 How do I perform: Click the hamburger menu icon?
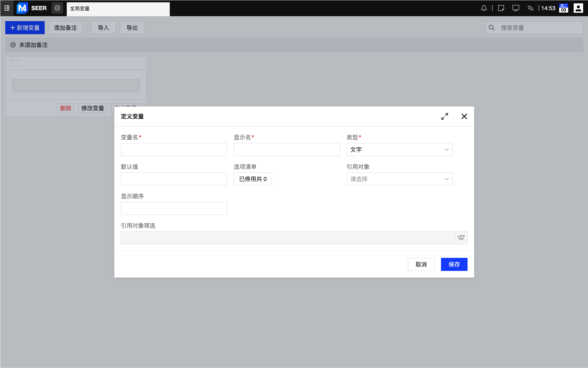click(7, 8)
